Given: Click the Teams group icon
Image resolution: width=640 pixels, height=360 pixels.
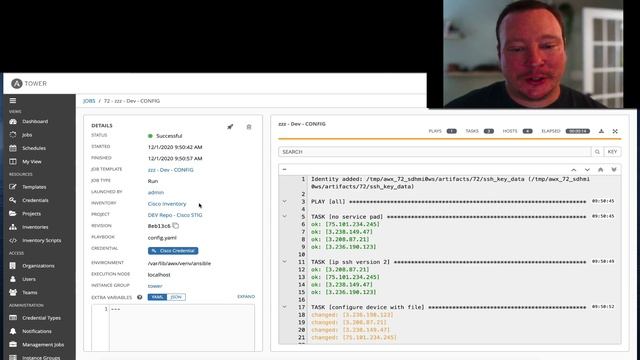Looking at the screenshot, I should [13, 292].
